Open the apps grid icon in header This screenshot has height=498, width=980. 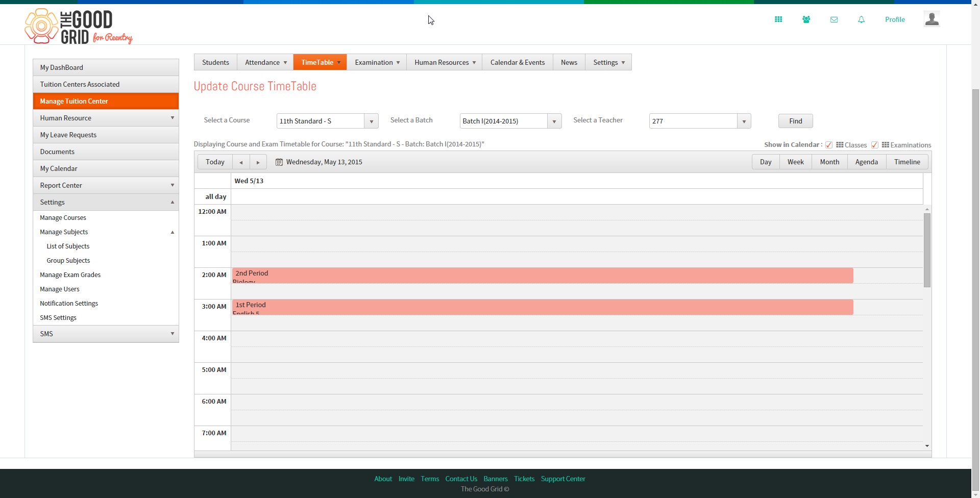pyautogui.click(x=778, y=19)
